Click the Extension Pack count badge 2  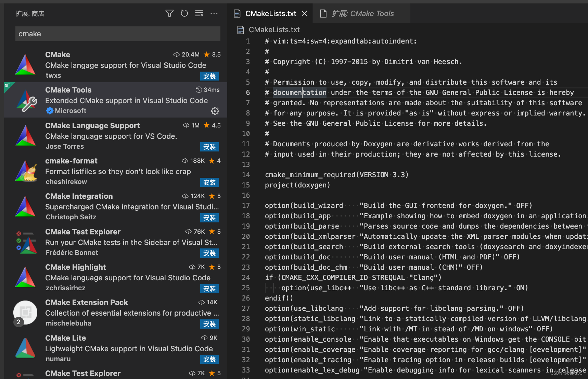pyautogui.click(x=18, y=322)
